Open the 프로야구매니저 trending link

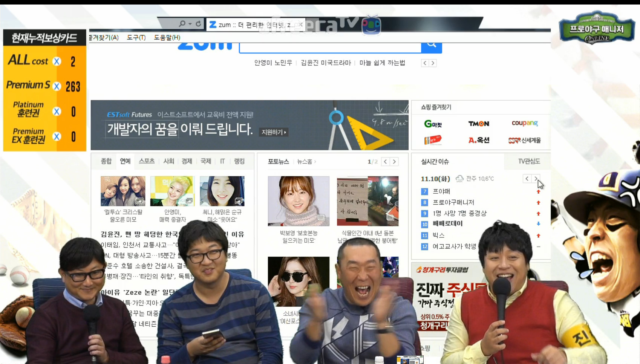pyautogui.click(x=453, y=202)
